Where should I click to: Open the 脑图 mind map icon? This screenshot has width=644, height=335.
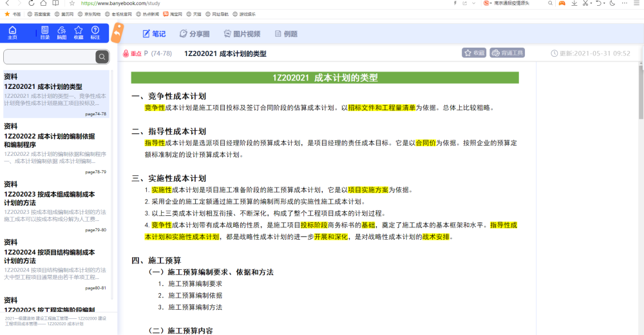62,32
